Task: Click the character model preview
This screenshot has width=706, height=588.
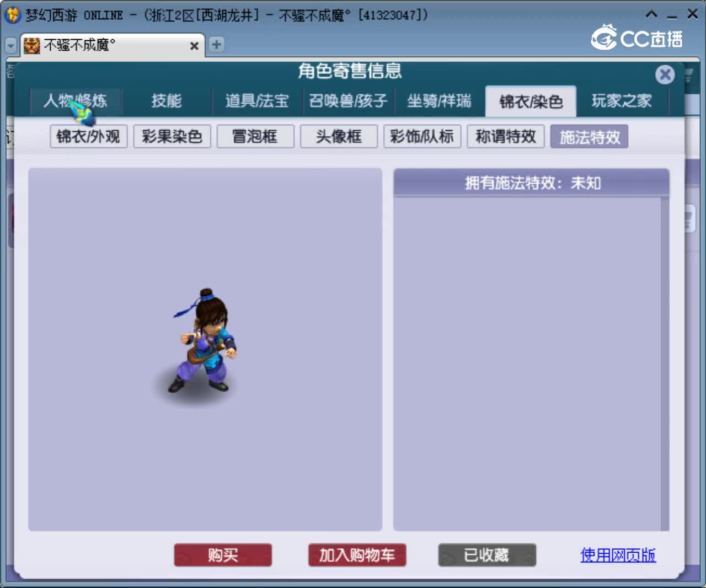Action: 204,340
